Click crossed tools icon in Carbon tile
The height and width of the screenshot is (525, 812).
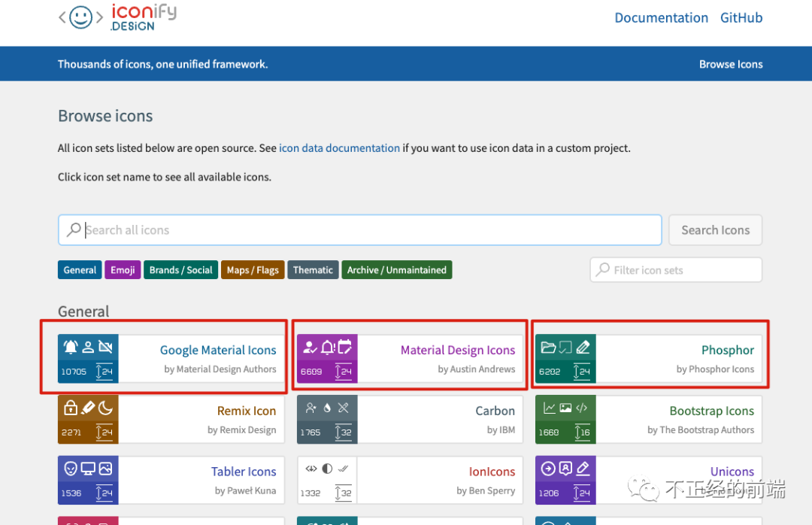[x=344, y=408]
